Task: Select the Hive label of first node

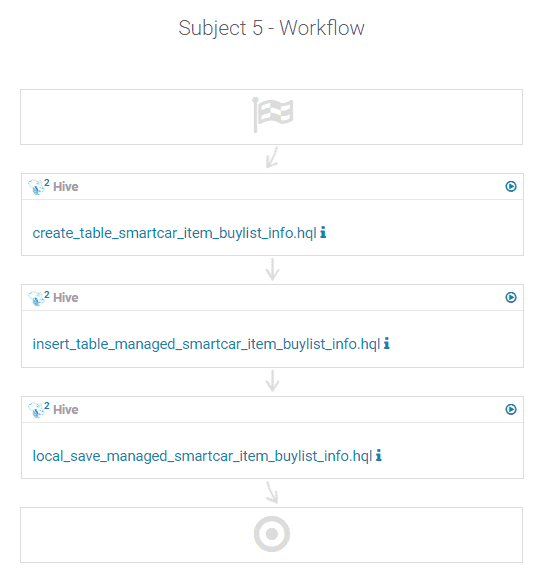Action: click(x=66, y=187)
